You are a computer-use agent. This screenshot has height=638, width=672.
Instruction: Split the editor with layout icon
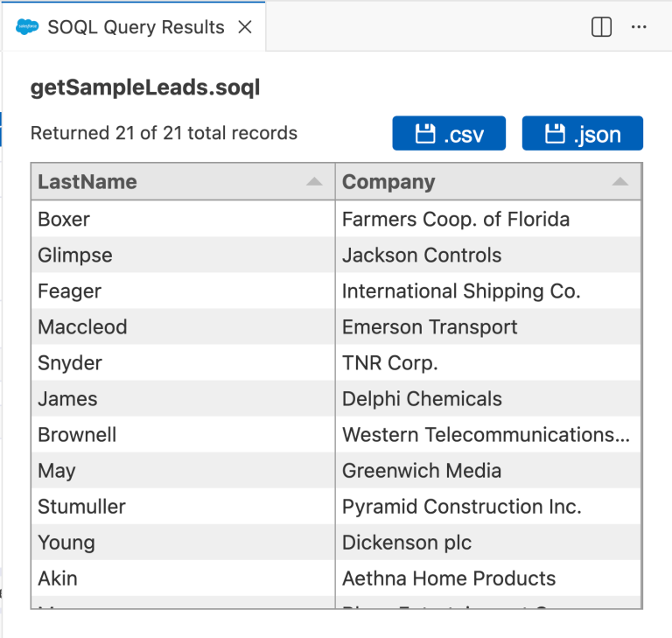tap(601, 27)
